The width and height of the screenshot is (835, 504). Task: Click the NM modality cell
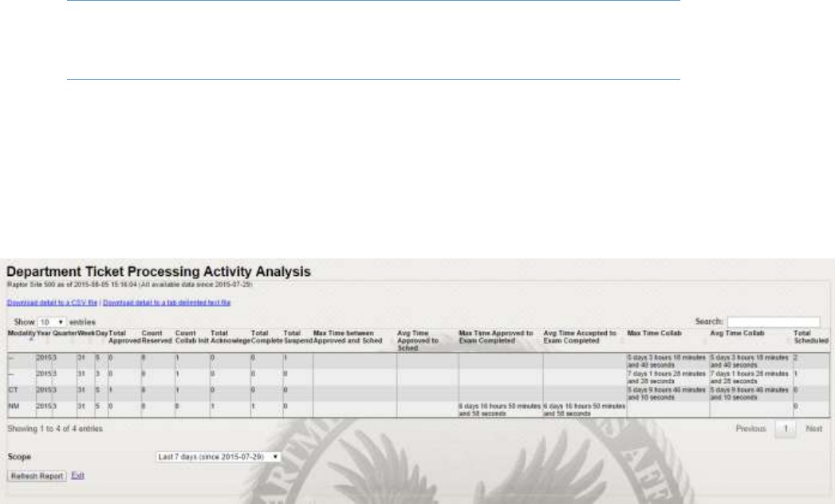point(14,407)
